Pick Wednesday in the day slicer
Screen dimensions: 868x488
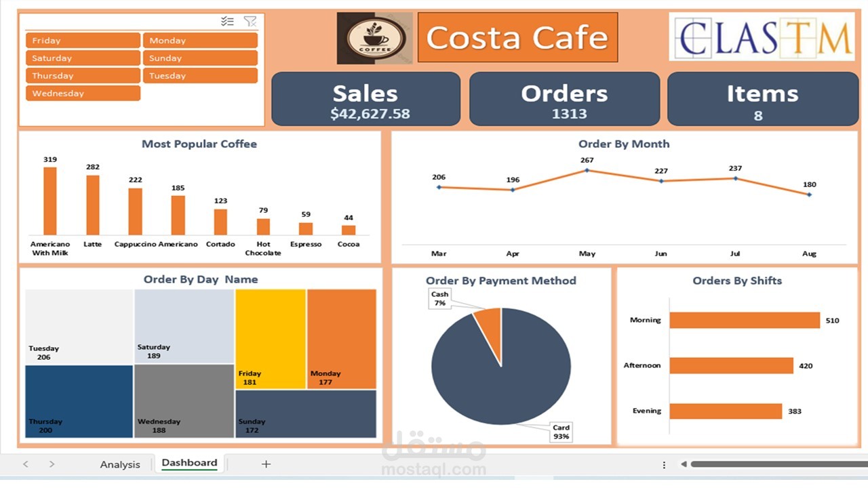[83, 94]
